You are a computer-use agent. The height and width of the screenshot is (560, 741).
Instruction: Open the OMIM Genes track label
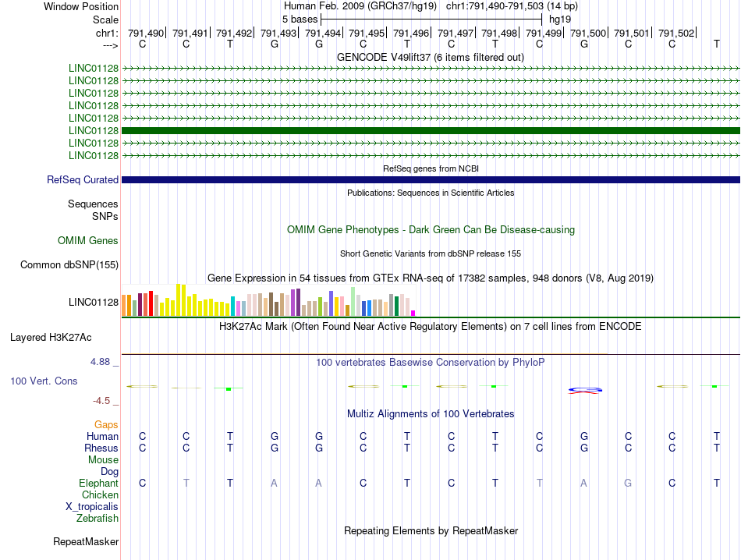click(x=88, y=241)
